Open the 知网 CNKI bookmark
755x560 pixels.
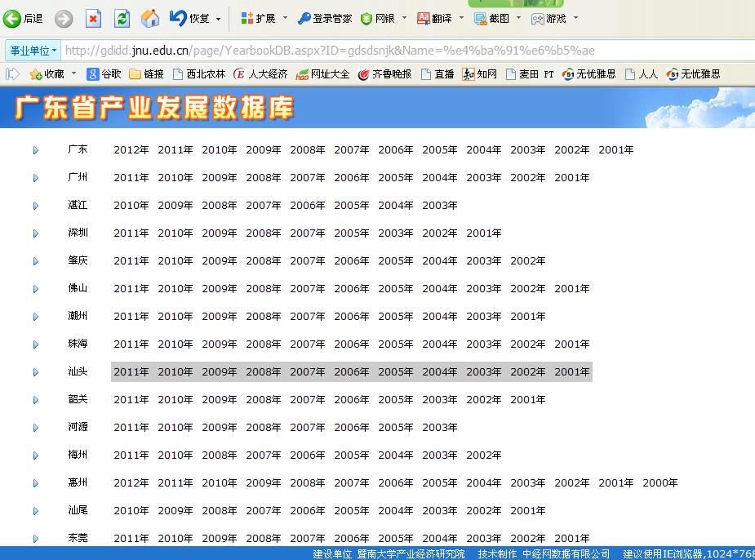480,74
